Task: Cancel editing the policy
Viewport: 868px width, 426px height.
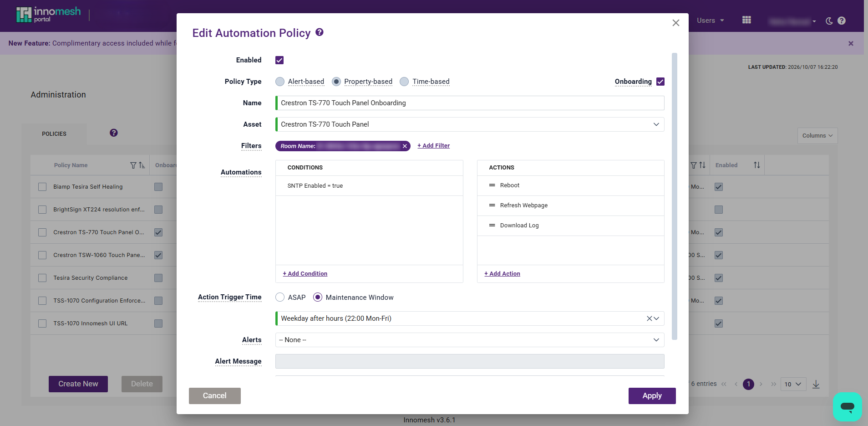Action: click(214, 396)
